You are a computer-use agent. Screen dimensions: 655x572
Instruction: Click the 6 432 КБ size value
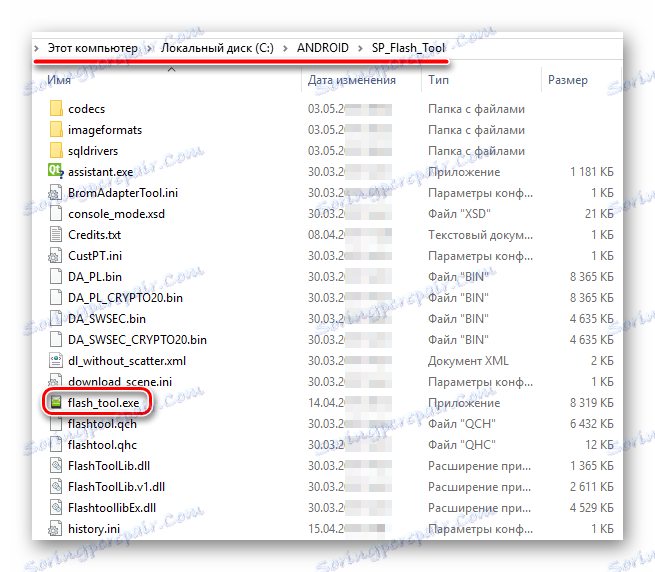pyautogui.click(x=592, y=424)
